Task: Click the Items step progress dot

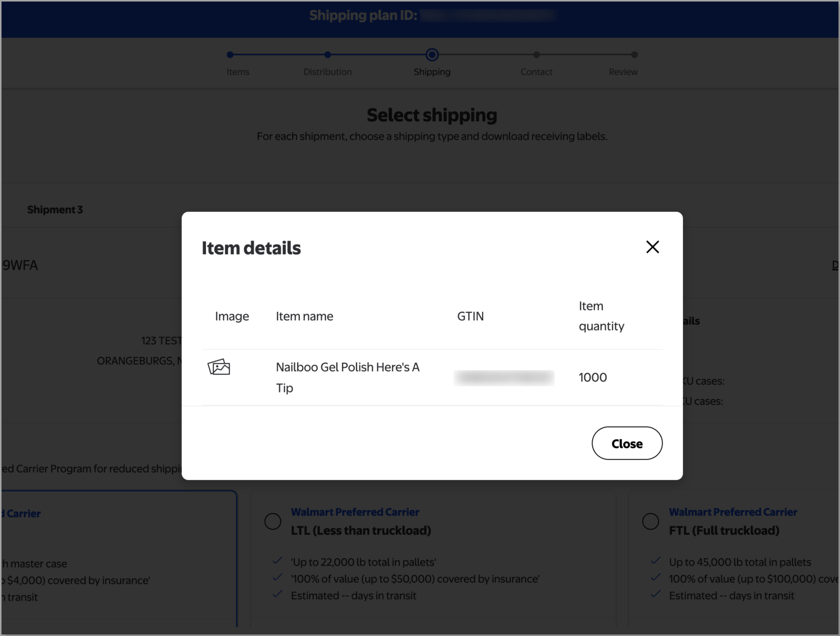Action: (230, 55)
